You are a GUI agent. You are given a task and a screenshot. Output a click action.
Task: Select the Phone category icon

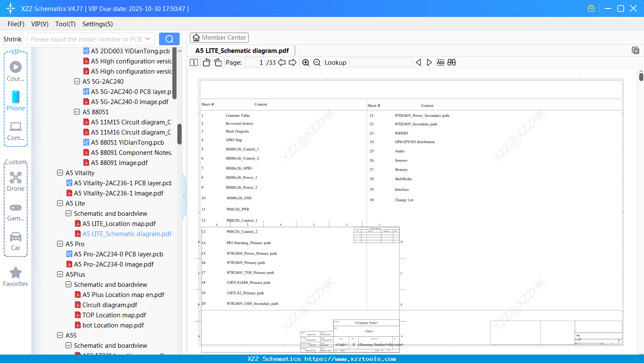(16, 101)
